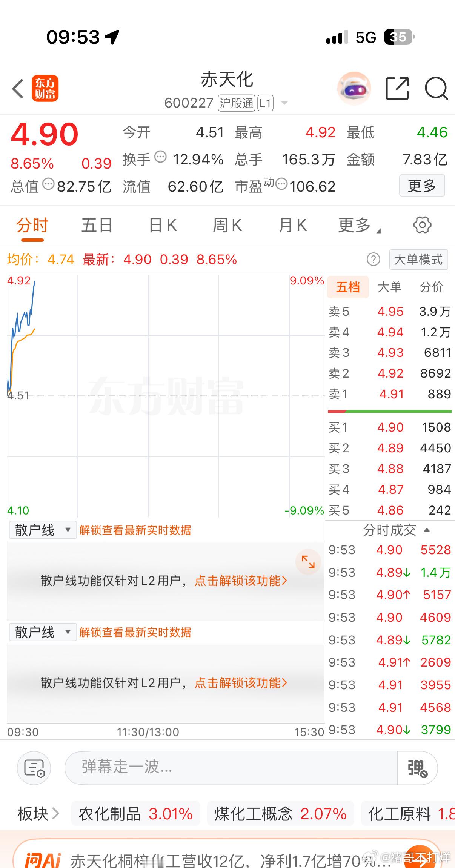Tap the info icon next to 市盈
Screen dimensions: 455x868
pyautogui.click(x=281, y=184)
